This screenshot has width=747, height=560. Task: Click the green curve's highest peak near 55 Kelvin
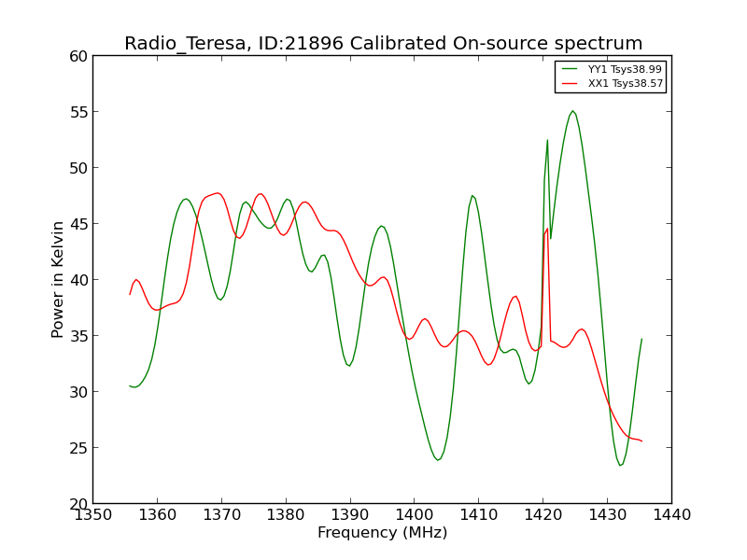573,111
